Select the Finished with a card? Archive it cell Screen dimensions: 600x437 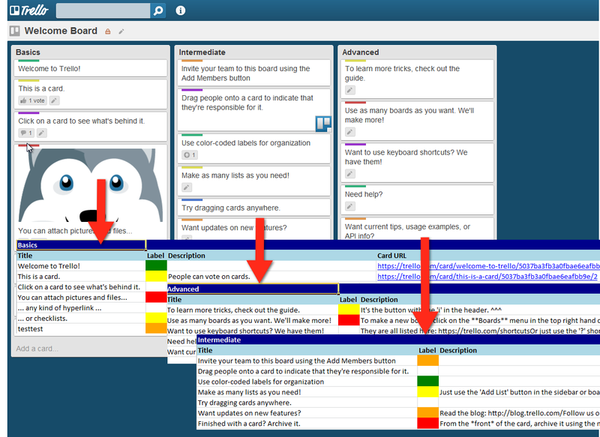click(307, 424)
